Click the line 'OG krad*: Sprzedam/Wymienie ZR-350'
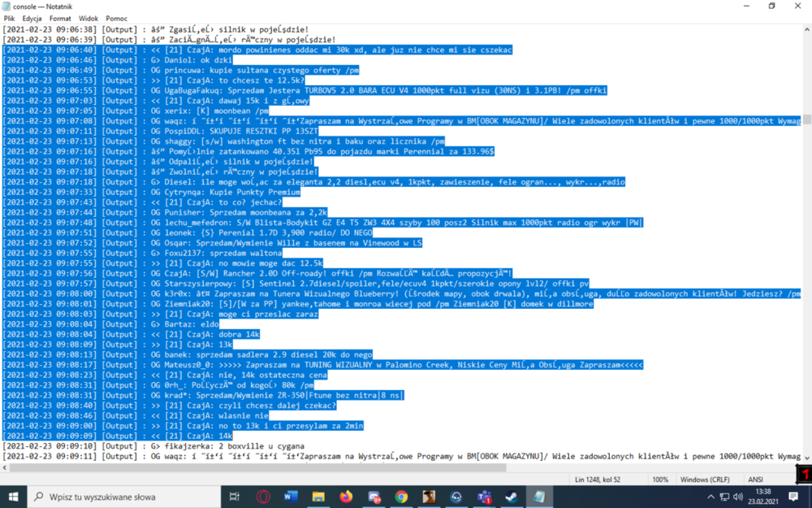The image size is (812, 508). point(202,395)
